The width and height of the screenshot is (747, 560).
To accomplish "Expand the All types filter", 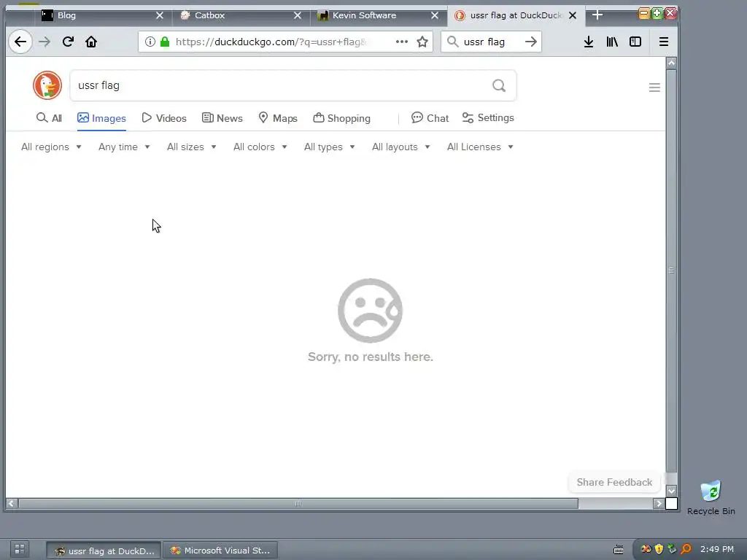I will [329, 147].
